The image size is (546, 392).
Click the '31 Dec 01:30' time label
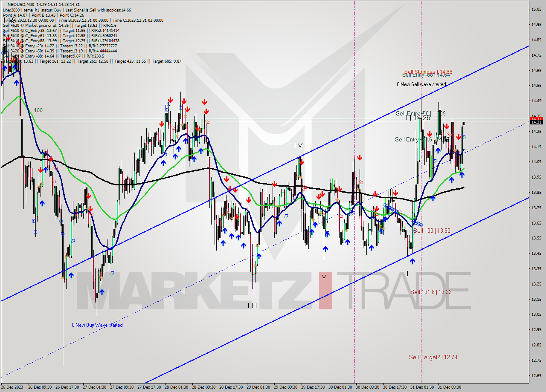[422, 387]
